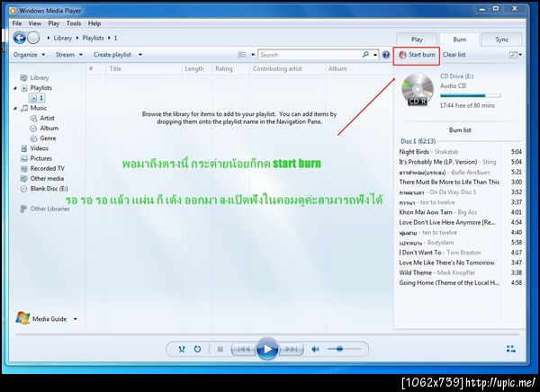Viewport: 540px width, 392px height.
Task: Select Wild Theme in burn list
Action: (x=460, y=272)
